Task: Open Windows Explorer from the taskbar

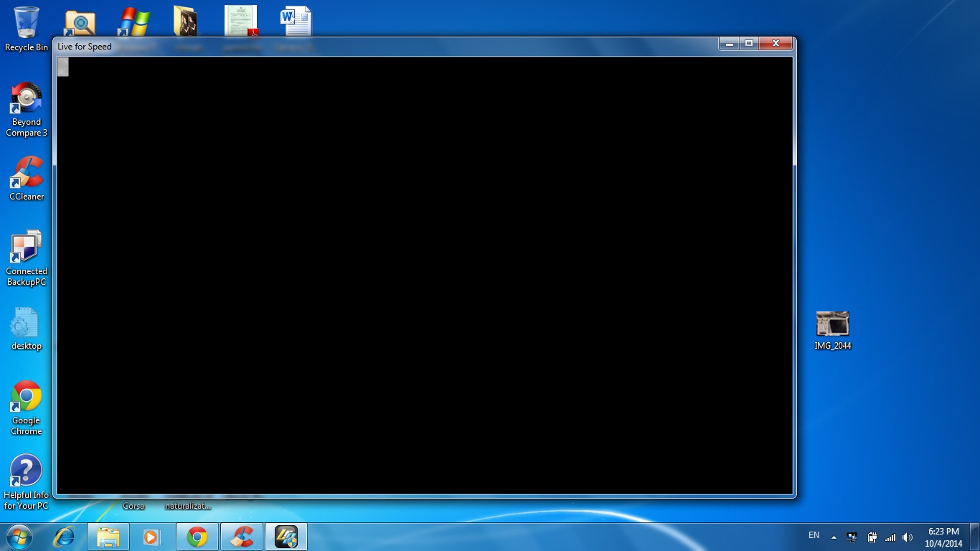Action: (108, 537)
